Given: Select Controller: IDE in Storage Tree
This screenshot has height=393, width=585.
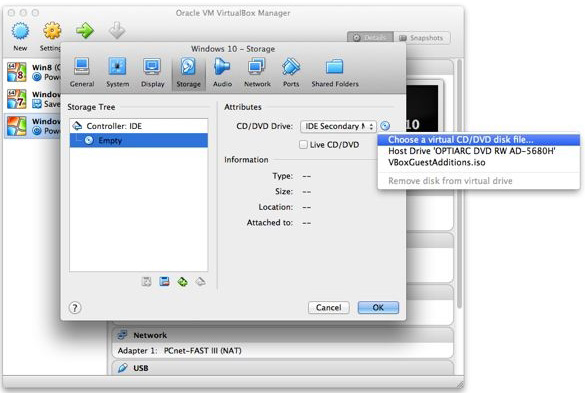Looking at the screenshot, I should pos(138,126).
